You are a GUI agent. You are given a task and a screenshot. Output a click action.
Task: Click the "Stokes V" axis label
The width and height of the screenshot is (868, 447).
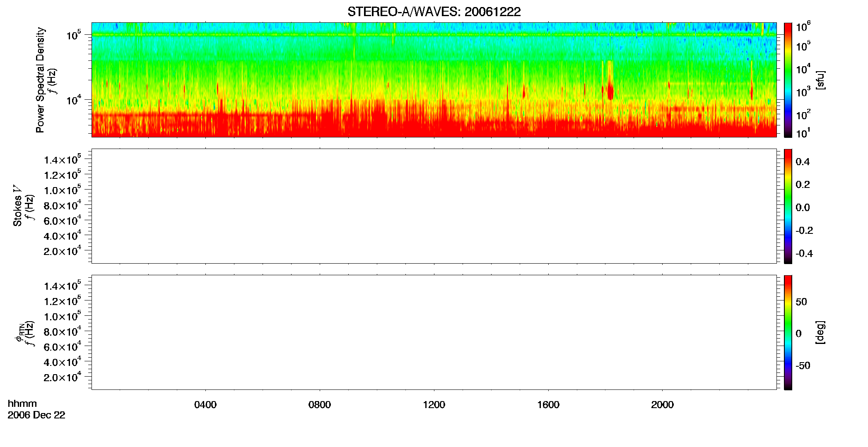click(x=17, y=206)
